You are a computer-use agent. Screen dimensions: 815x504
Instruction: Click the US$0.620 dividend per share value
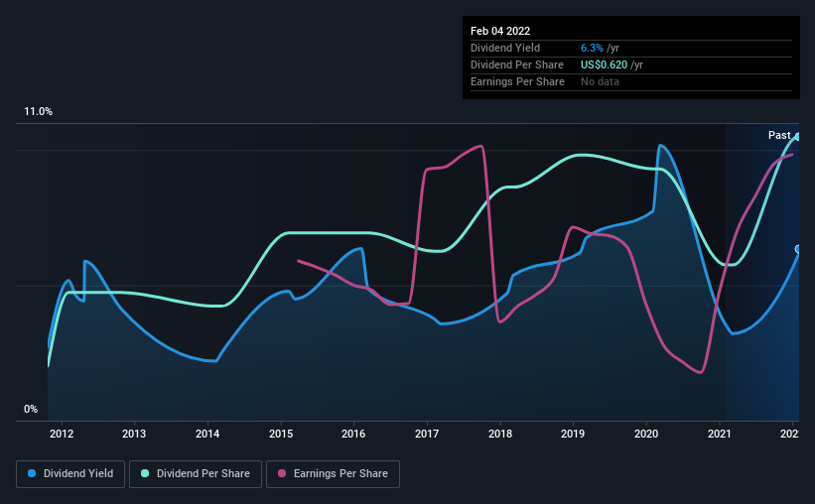604,64
